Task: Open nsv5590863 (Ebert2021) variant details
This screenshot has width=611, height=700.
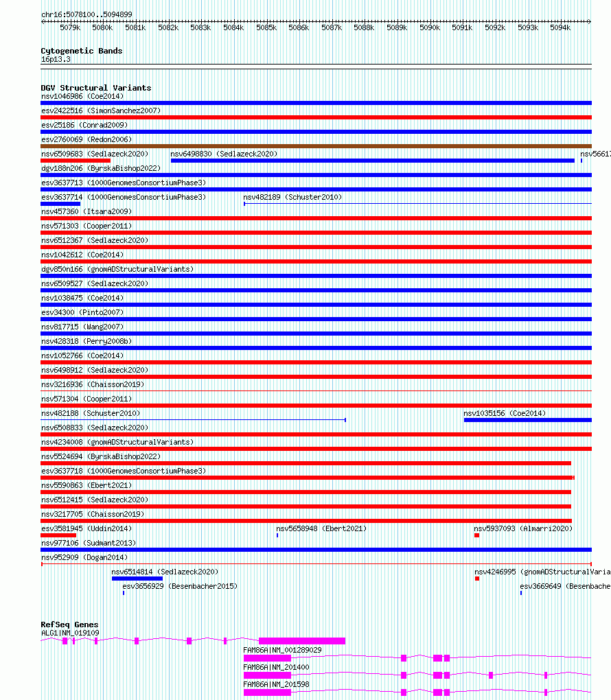Action: tap(87, 485)
